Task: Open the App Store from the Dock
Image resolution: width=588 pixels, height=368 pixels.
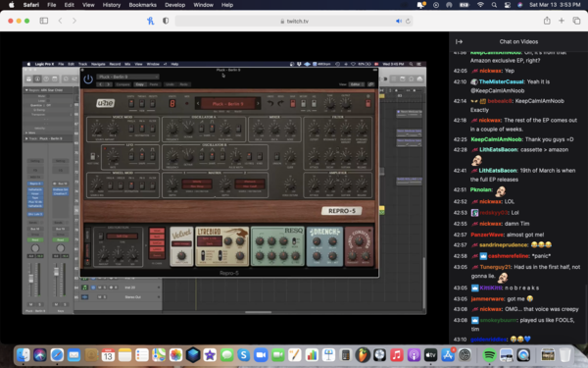Action: (x=448, y=355)
